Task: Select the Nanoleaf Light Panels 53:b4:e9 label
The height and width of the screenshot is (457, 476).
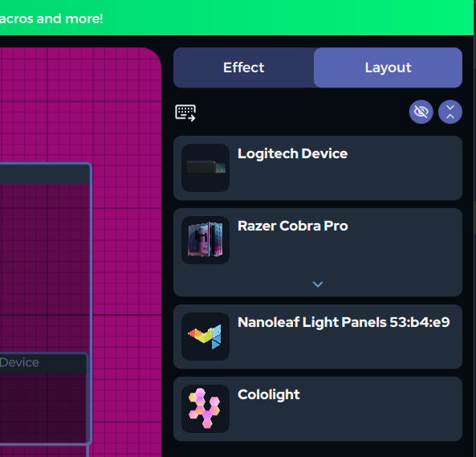Action: pos(344,322)
